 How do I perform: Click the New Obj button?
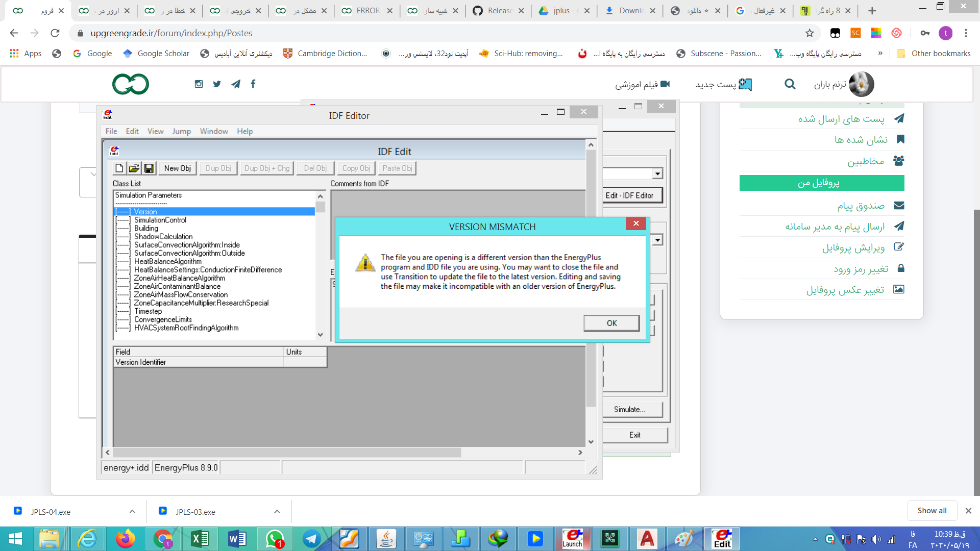(178, 168)
